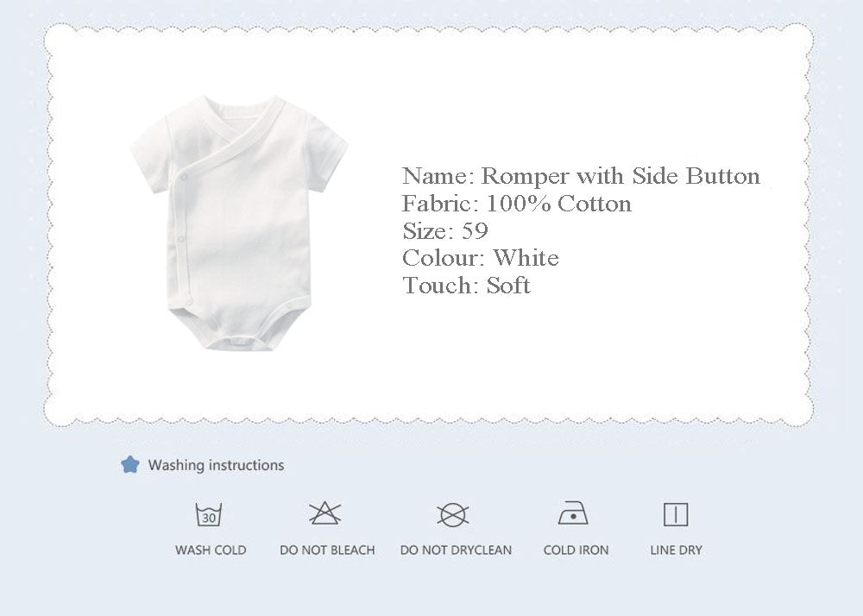Image resolution: width=863 pixels, height=616 pixels.
Task: Click the do not dryclean circle icon
Action: click(453, 515)
